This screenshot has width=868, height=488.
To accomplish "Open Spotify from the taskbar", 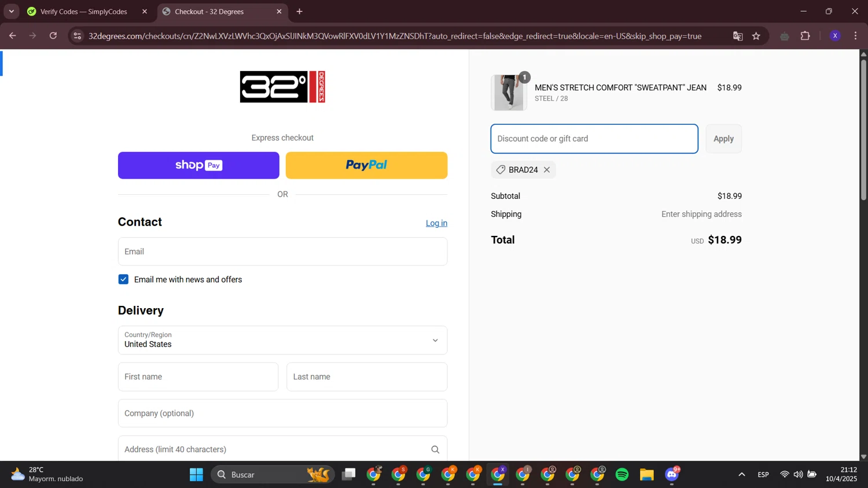I will (622, 475).
